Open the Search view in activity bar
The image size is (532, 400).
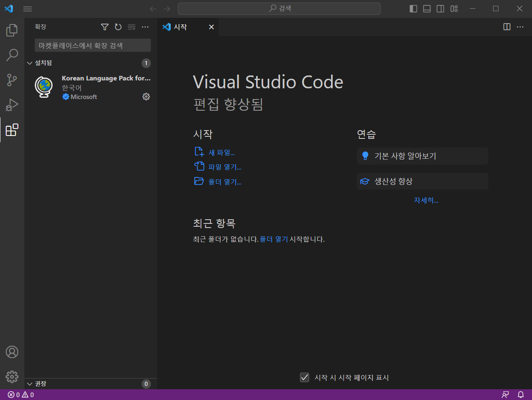(x=12, y=55)
